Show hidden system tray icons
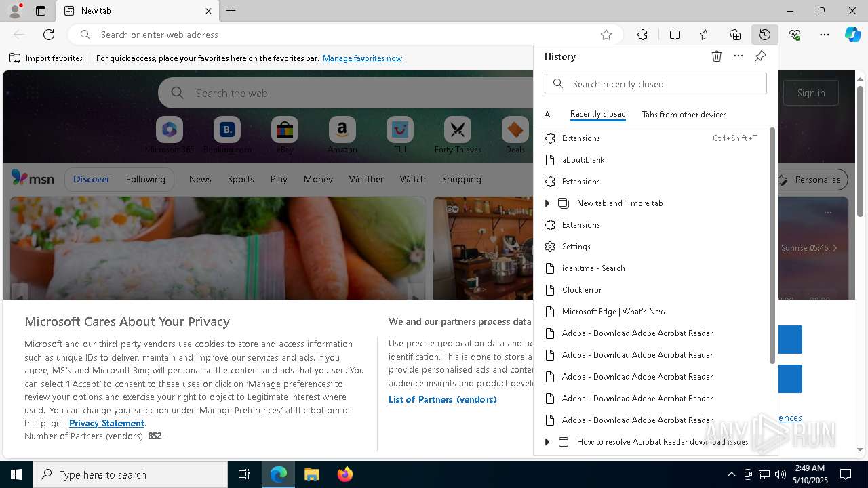Screen dimensions: 868x488 (731, 474)
